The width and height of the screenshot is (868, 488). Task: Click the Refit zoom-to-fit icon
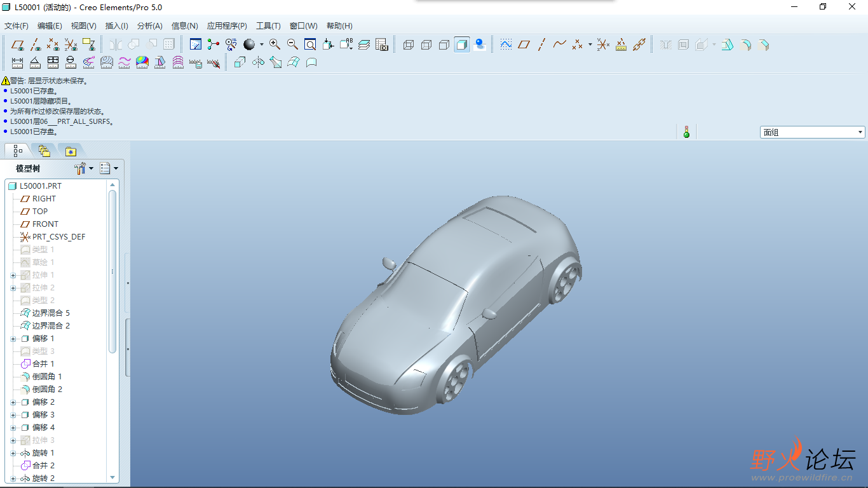[x=310, y=44]
